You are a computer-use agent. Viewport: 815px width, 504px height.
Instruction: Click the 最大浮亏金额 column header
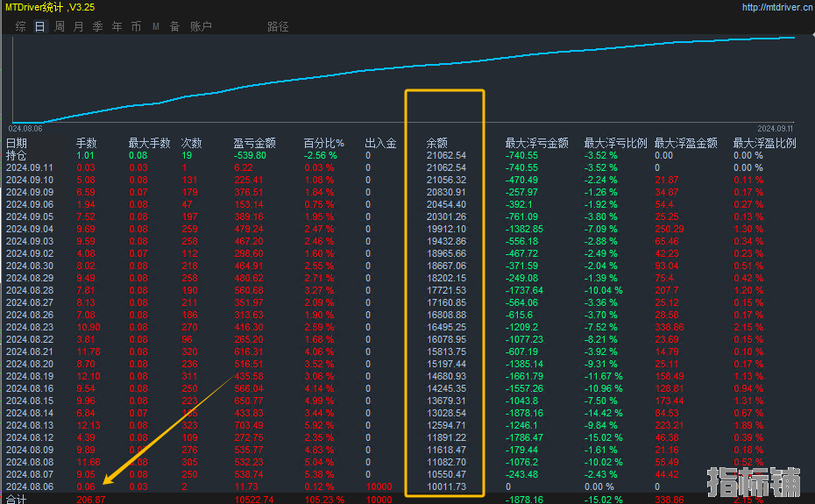click(536, 143)
